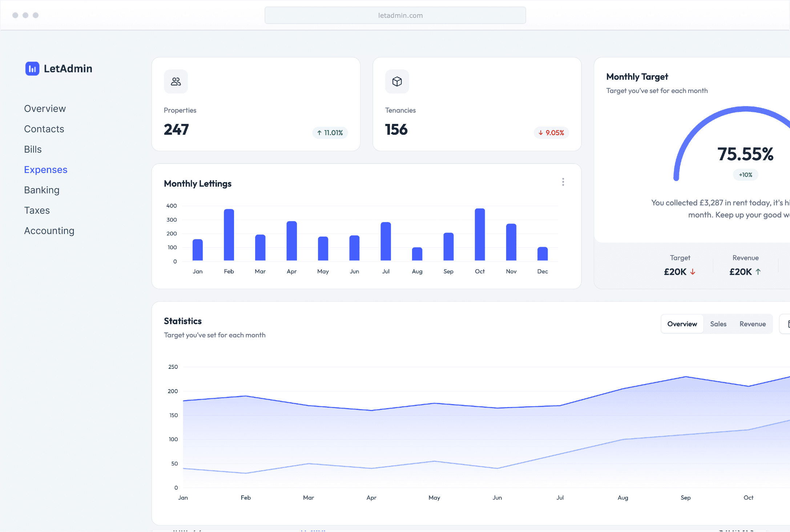Switch Statistics to the Revenue tab

click(x=752, y=324)
